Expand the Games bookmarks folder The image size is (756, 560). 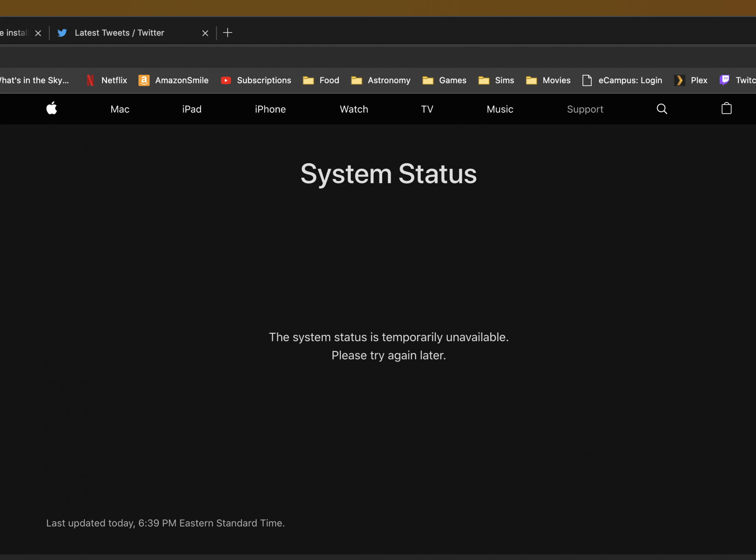(445, 80)
